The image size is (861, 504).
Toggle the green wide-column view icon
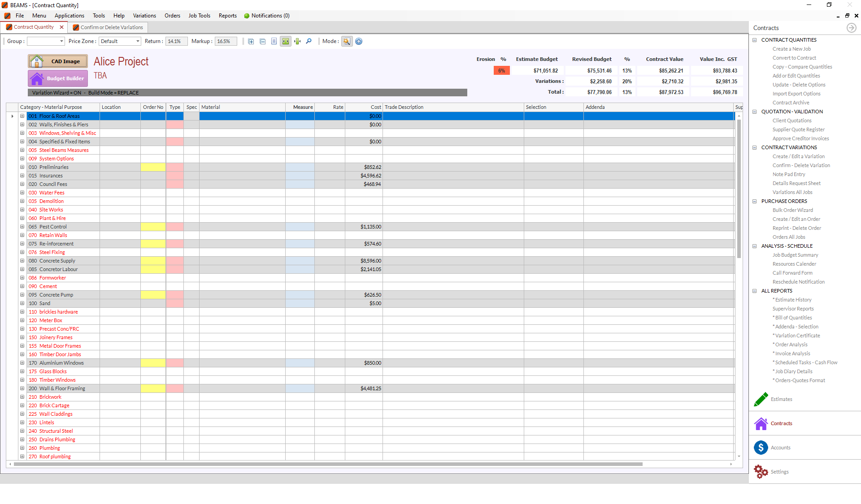coord(286,41)
